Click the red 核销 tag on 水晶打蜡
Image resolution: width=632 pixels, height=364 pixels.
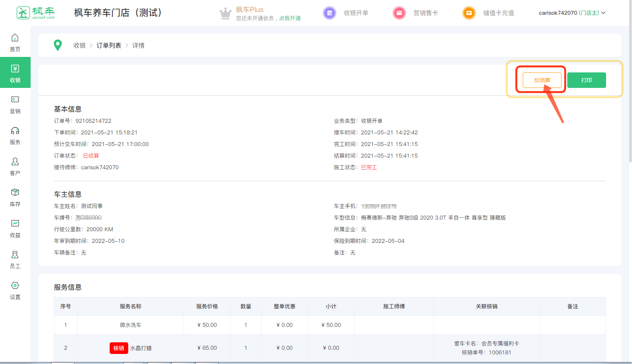pyautogui.click(x=119, y=348)
